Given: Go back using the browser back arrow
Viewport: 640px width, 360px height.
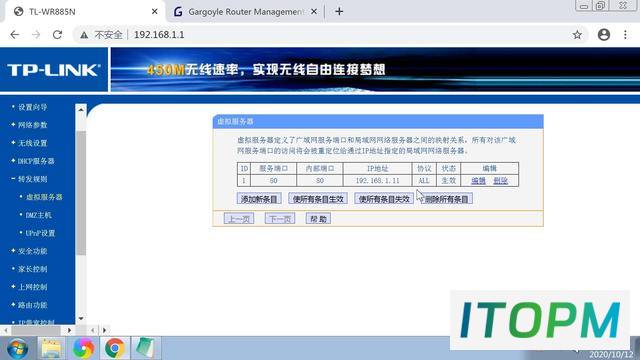Looking at the screenshot, I should click(x=15, y=35).
